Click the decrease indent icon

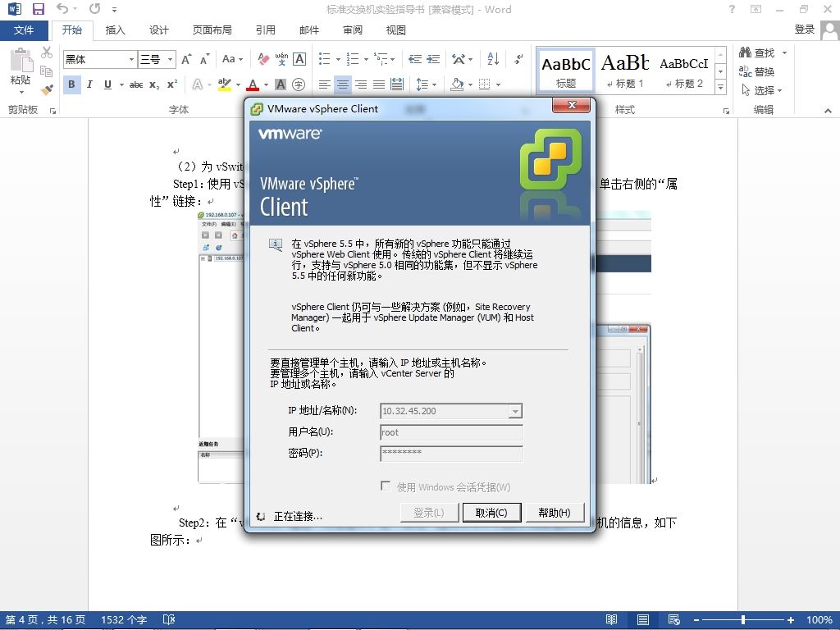pos(414,59)
